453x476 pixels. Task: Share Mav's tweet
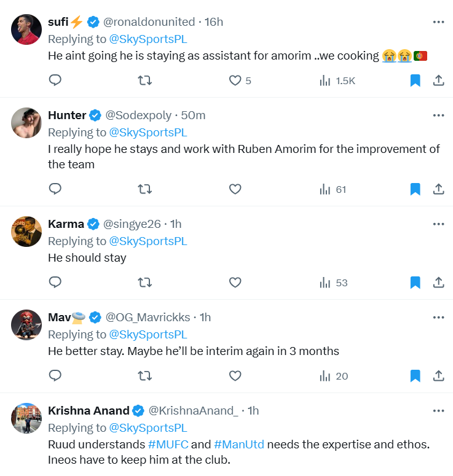[x=439, y=376]
